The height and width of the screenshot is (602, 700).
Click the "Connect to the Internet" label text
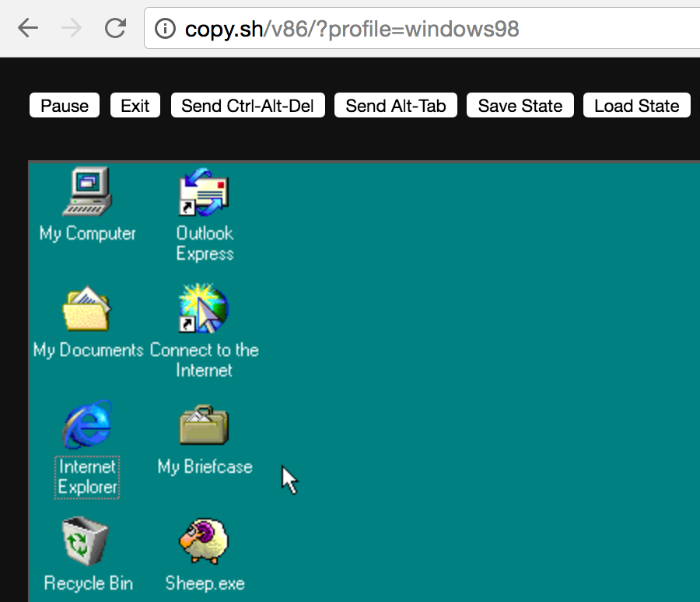(205, 360)
